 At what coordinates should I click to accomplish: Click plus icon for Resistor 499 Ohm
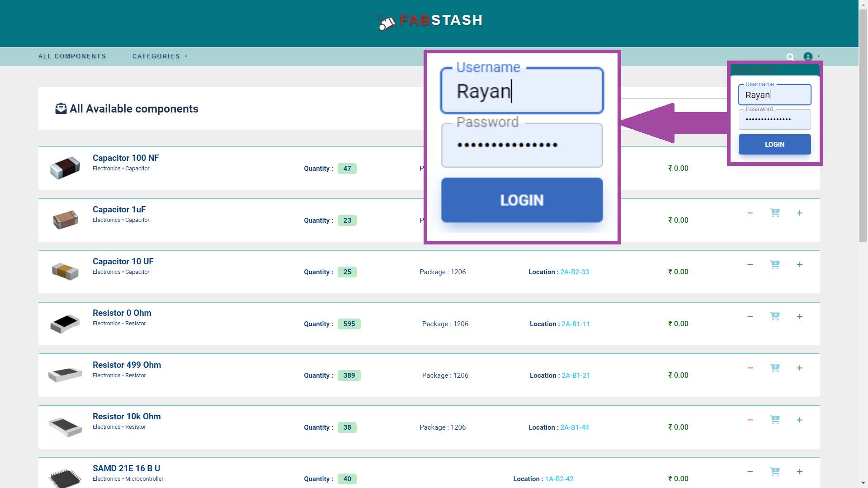[x=800, y=368]
